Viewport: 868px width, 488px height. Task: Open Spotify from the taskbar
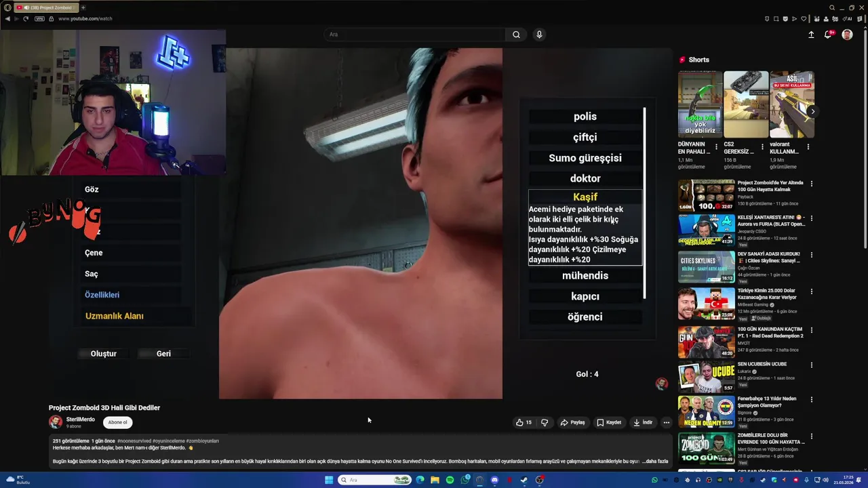click(450, 480)
